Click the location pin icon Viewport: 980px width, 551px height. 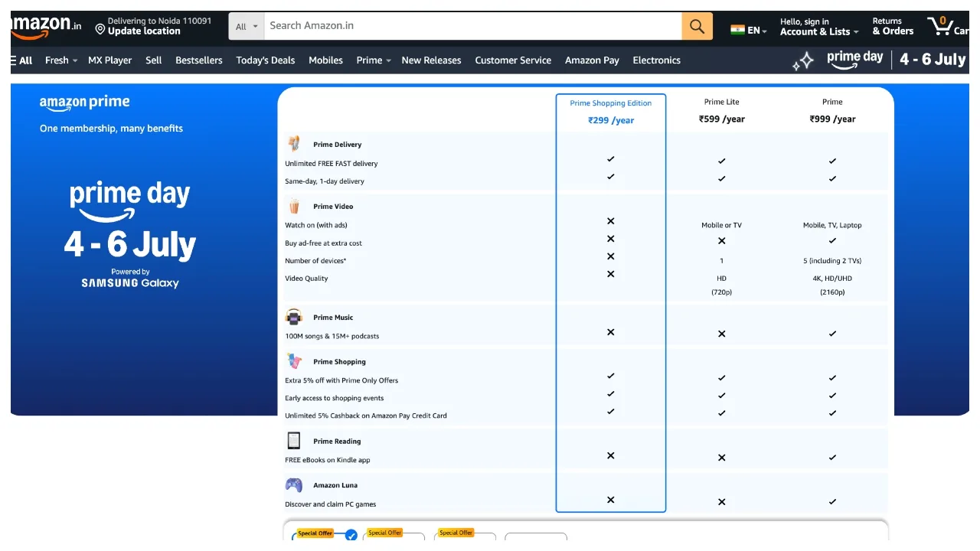[100, 29]
